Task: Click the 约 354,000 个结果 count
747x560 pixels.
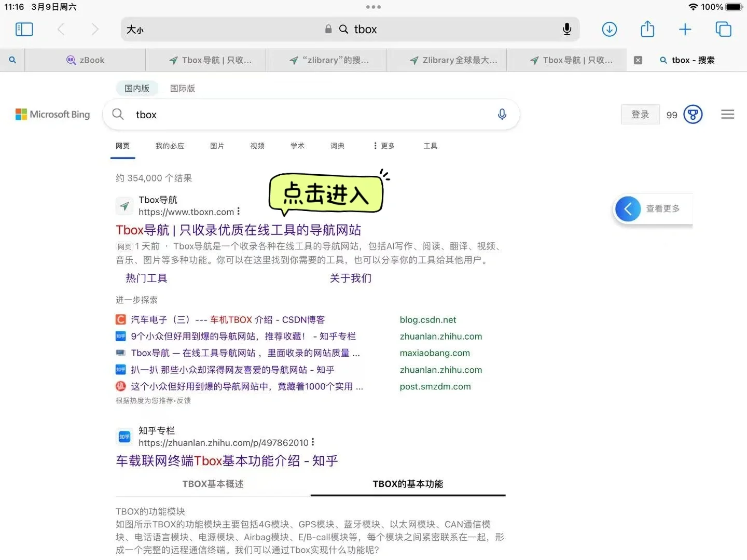Action: (x=154, y=178)
